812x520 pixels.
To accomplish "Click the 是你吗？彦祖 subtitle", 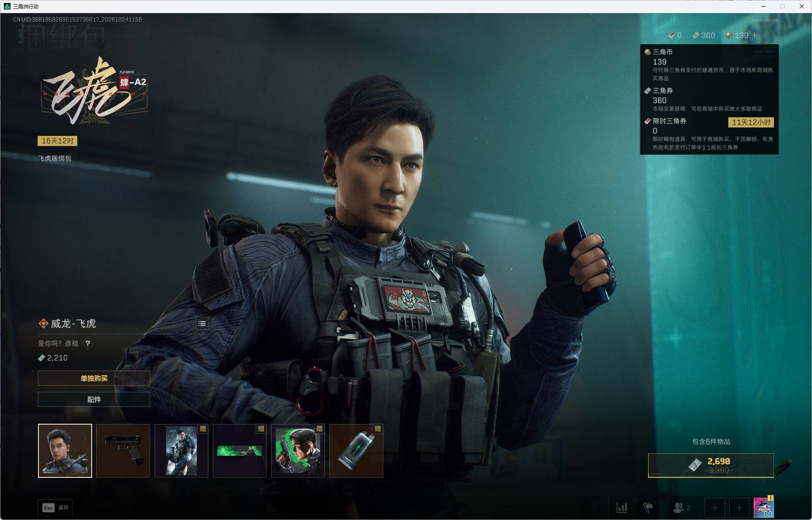I will coord(58,344).
